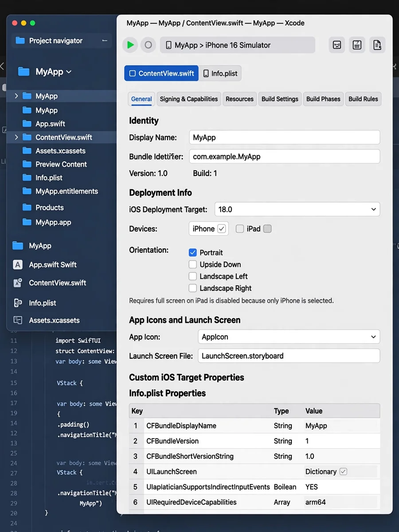Switch to the Build Phases tab
The image size is (399, 532).
(323, 99)
